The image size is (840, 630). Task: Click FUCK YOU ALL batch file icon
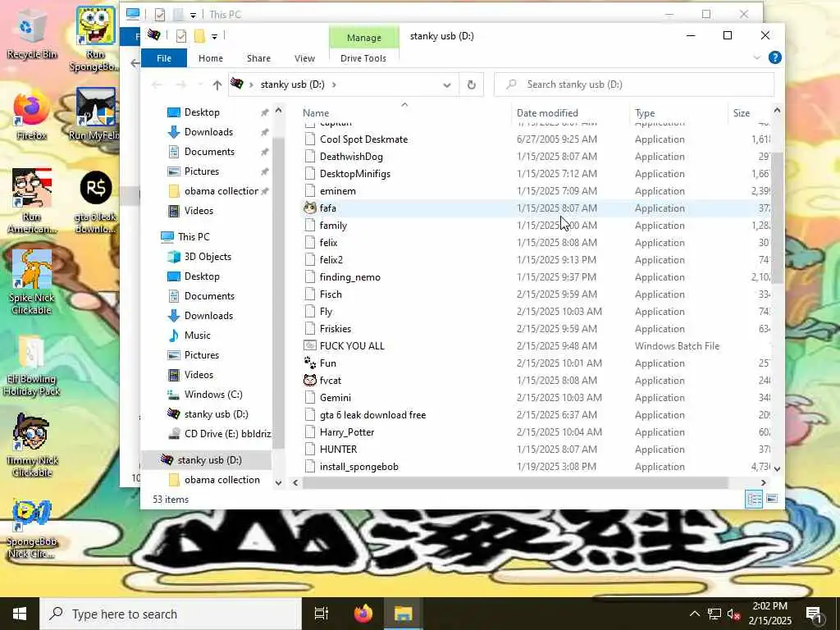(309, 345)
